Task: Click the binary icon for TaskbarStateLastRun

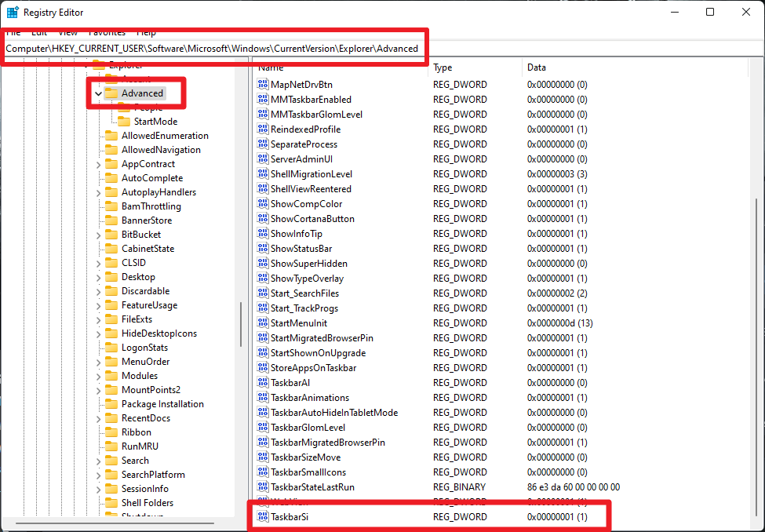Action: pos(263,487)
